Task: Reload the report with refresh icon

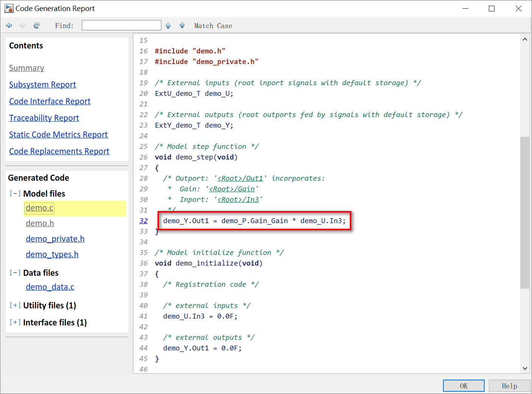Action: (x=37, y=25)
